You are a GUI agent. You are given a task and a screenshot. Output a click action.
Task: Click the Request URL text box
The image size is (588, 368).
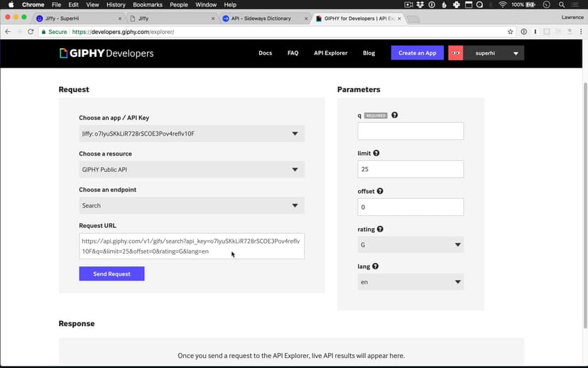pos(192,246)
